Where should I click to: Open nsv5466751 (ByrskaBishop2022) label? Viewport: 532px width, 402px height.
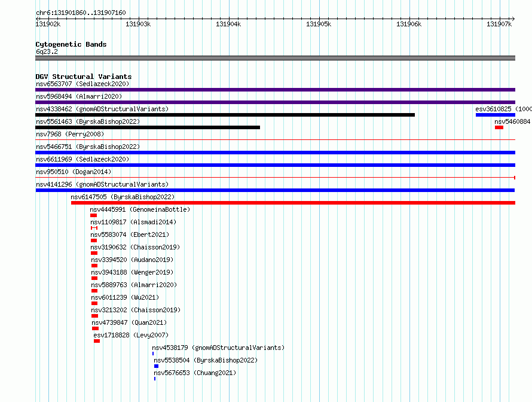tap(88, 147)
